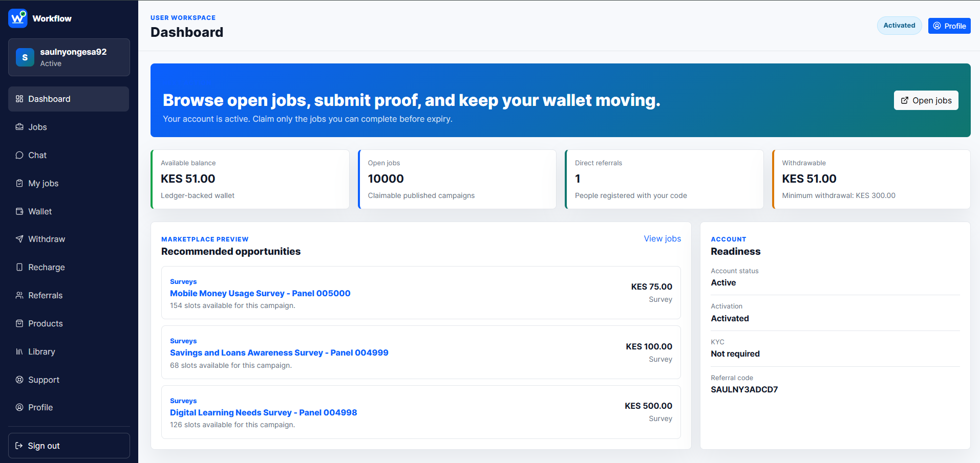Click '68 slots available for this campaign.'
The width and height of the screenshot is (980, 463).
[231, 365]
